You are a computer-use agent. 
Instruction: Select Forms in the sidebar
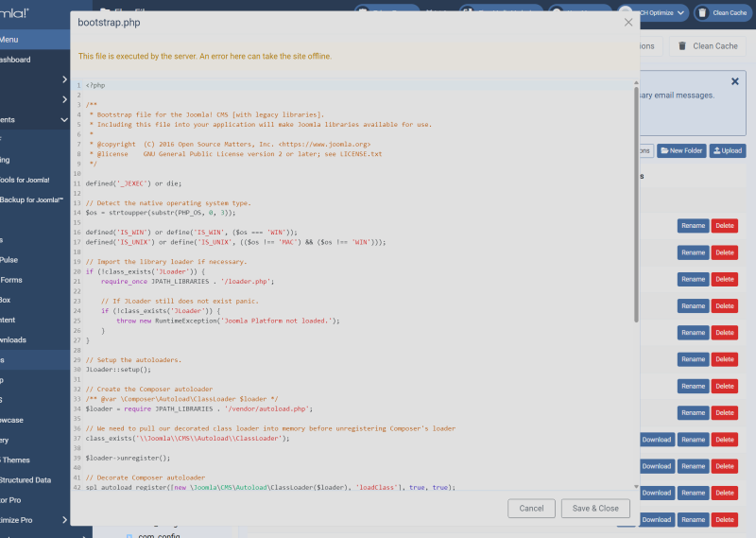click(x=11, y=280)
